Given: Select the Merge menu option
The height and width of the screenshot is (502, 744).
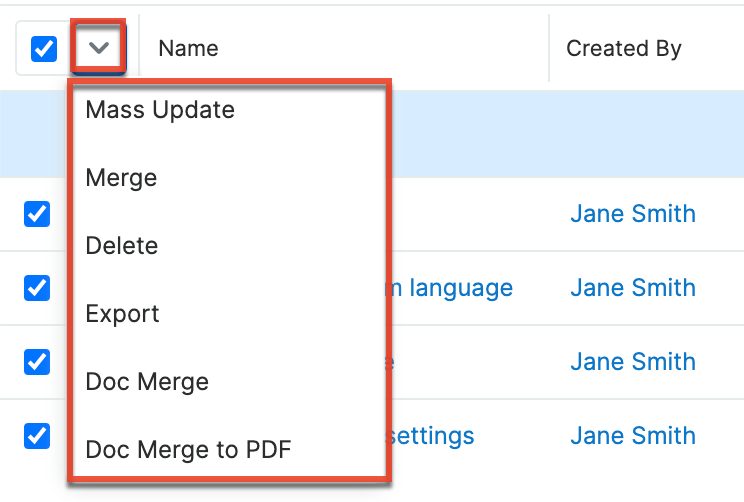Looking at the screenshot, I should [x=121, y=178].
